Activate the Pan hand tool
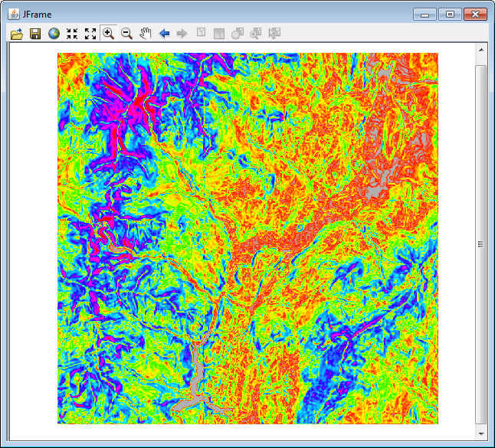This screenshot has height=448, width=495. pos(146,34)
